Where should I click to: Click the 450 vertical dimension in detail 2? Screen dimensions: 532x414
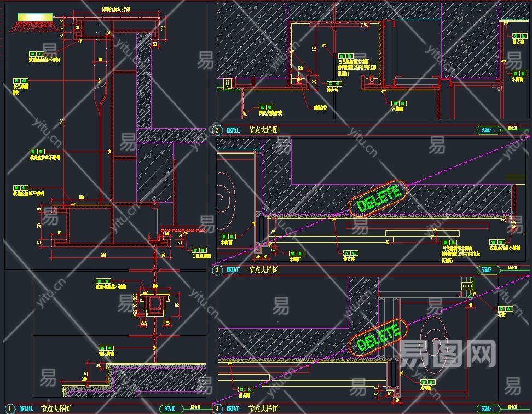(314, 49)
